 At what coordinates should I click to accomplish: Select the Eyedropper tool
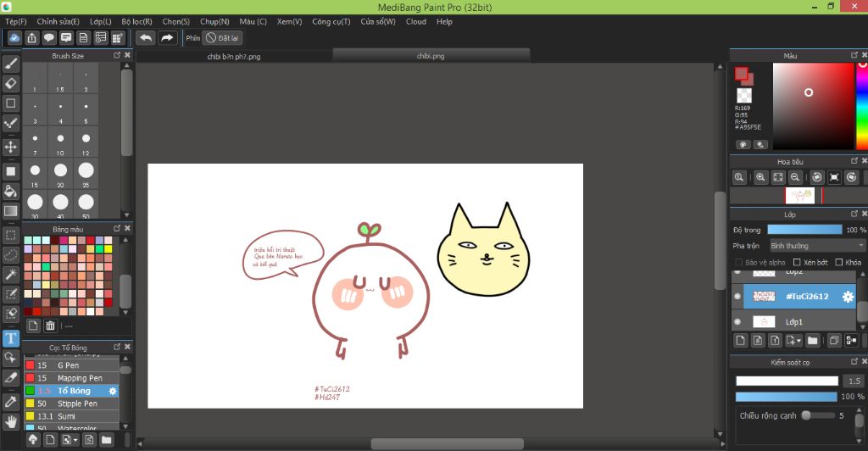pyautogui.click(x=10, y=402)
